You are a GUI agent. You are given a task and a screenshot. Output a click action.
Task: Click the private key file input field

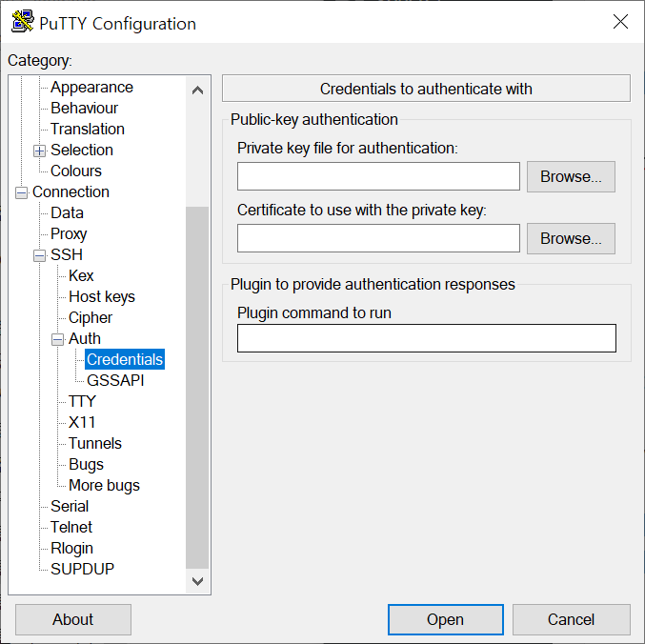pyautogui.click(x=378, y=176)
